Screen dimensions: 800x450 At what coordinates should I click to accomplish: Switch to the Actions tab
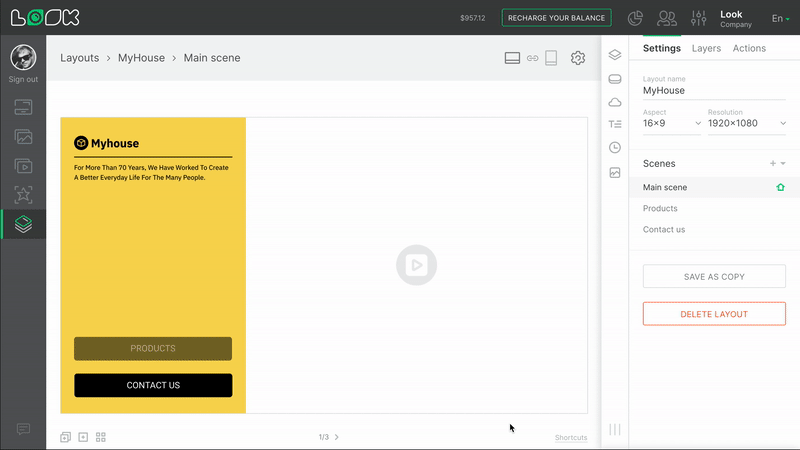coord(749,48)
